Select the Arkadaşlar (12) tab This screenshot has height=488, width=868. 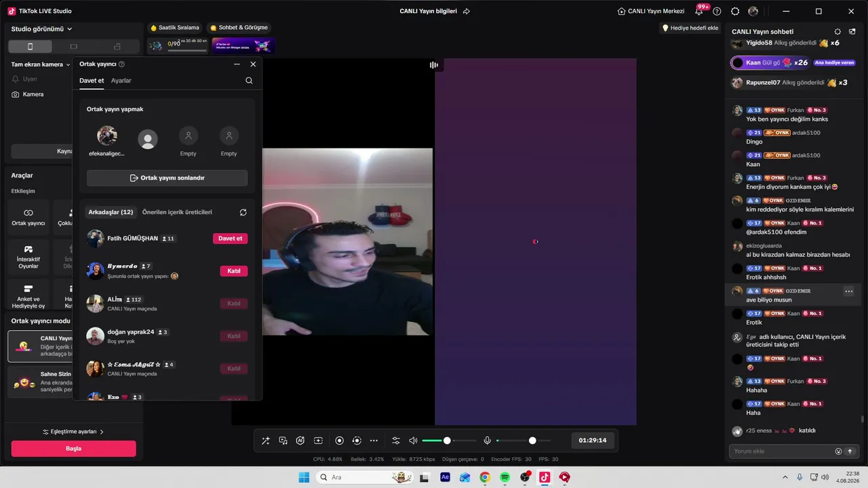click(x=111, y=212)
